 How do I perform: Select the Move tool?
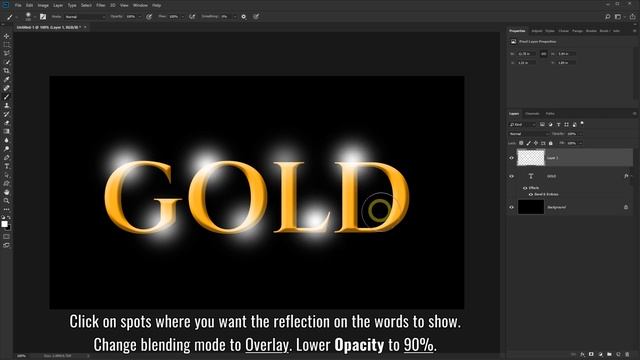coord(7,36)
